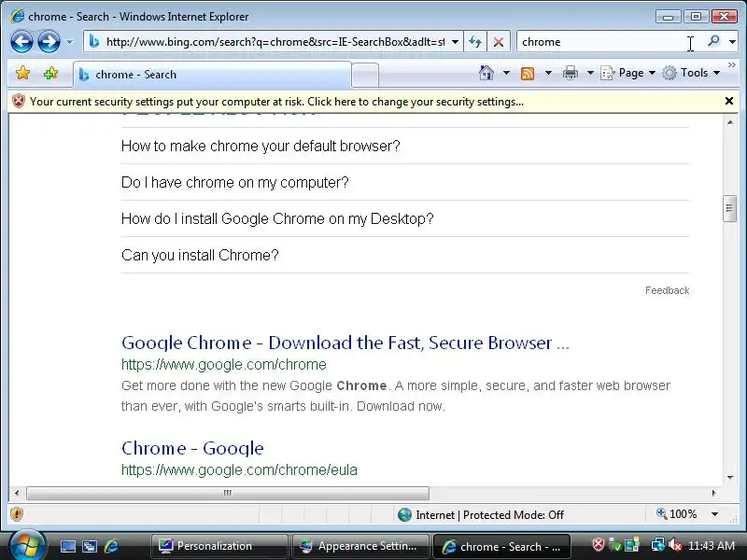The width and height of the screenshot is (747, 560).
Task: Click the red Security Center tray icon
Action: click(x=599, y=545)
